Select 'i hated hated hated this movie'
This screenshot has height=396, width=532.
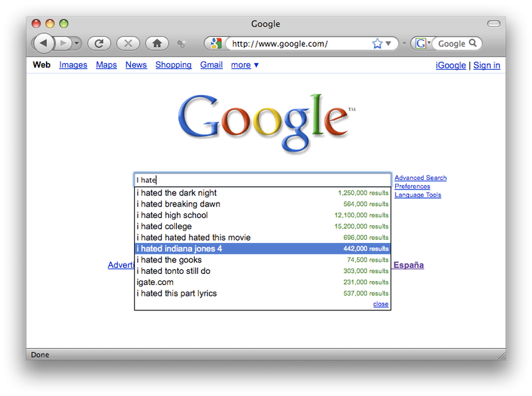[x=263, y=237]
